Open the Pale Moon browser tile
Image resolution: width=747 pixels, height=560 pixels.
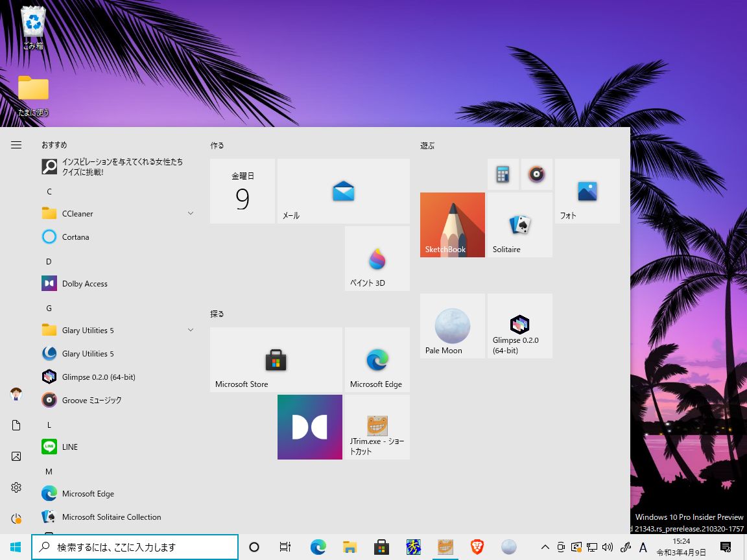click(x=452, y=325)
